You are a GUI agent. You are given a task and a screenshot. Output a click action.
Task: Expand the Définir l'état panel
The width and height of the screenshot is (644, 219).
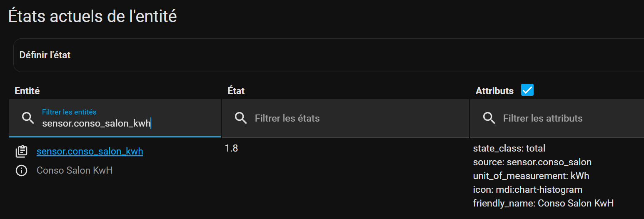point(329,55)
